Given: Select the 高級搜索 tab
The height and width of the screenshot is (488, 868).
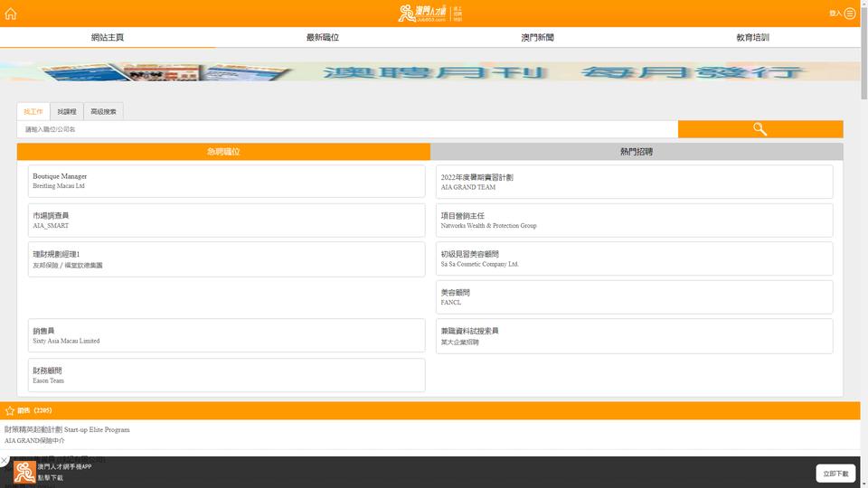Looking at the screenshot, I should tap(103, 111).
